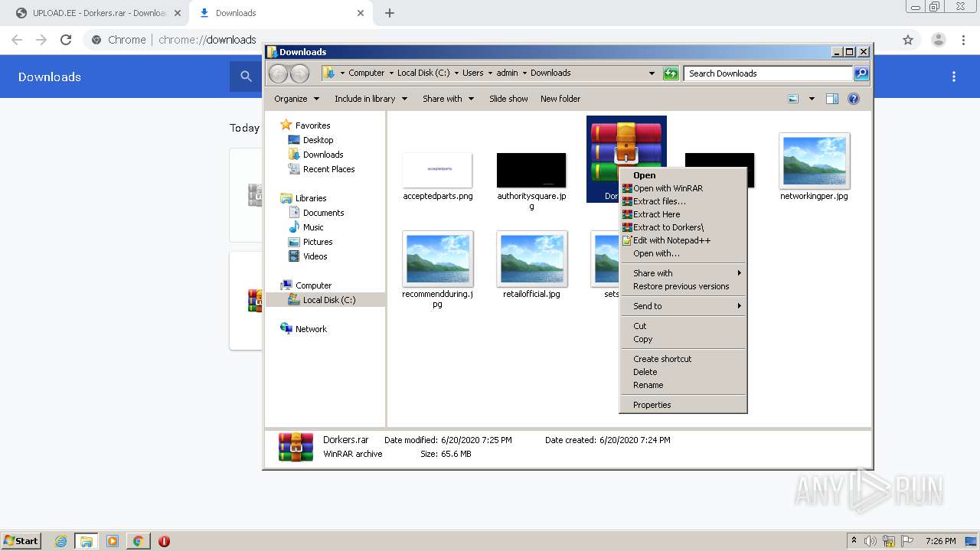Open Documents library
The height and width of the screenshot is (551, 980).
[323, 213]
